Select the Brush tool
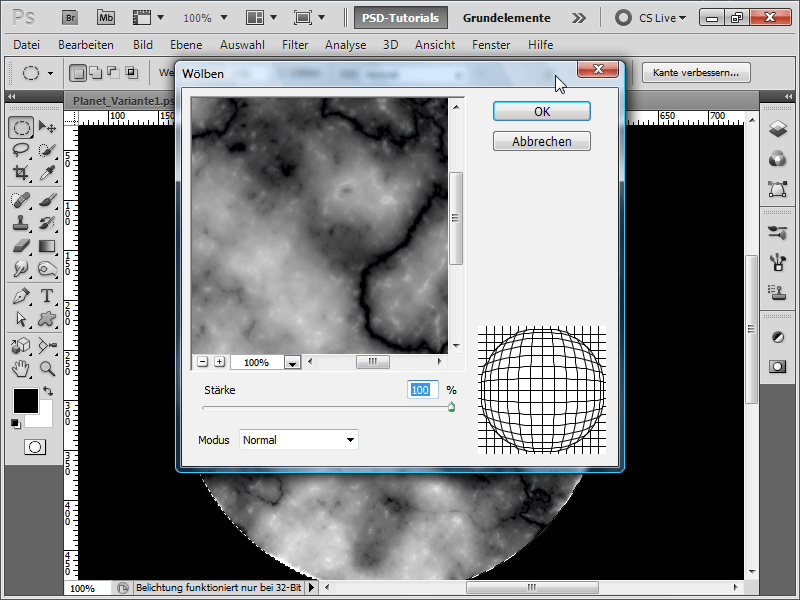800x600 pixels. point(47,200)
